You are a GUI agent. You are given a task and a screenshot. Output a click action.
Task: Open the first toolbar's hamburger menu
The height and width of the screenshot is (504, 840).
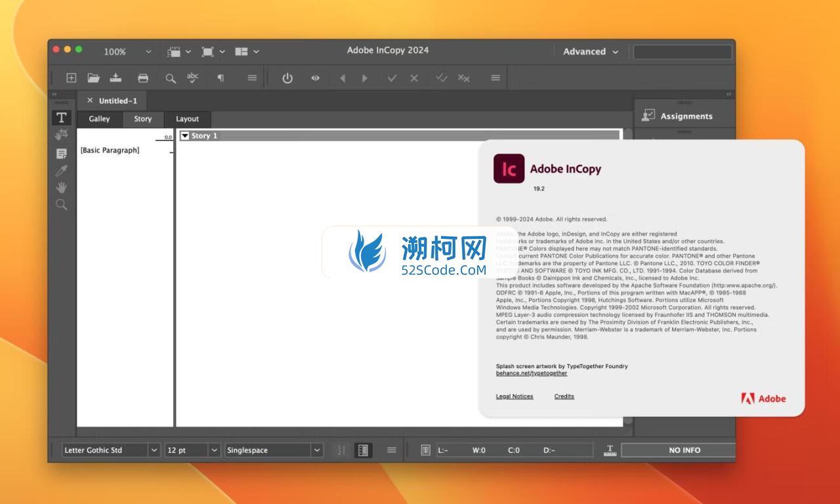point(252,77)
